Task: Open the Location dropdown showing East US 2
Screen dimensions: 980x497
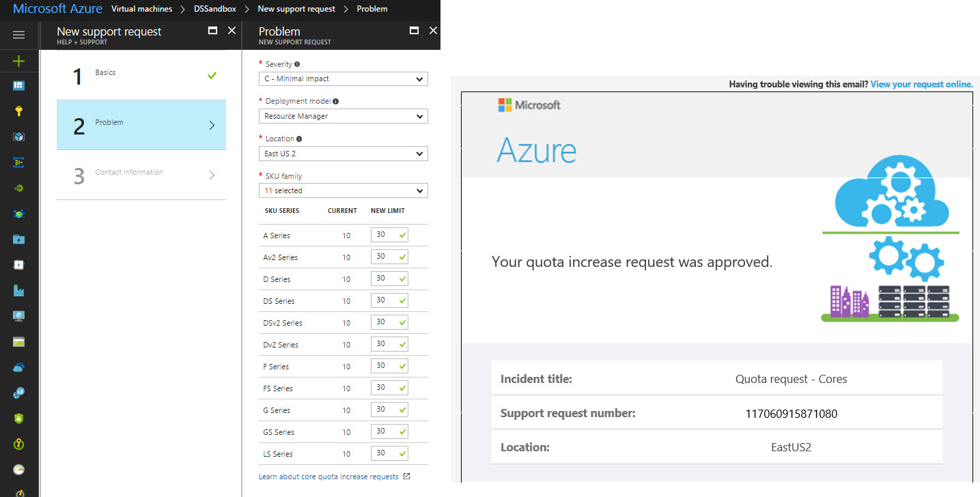Action: [x=344, y=154]
